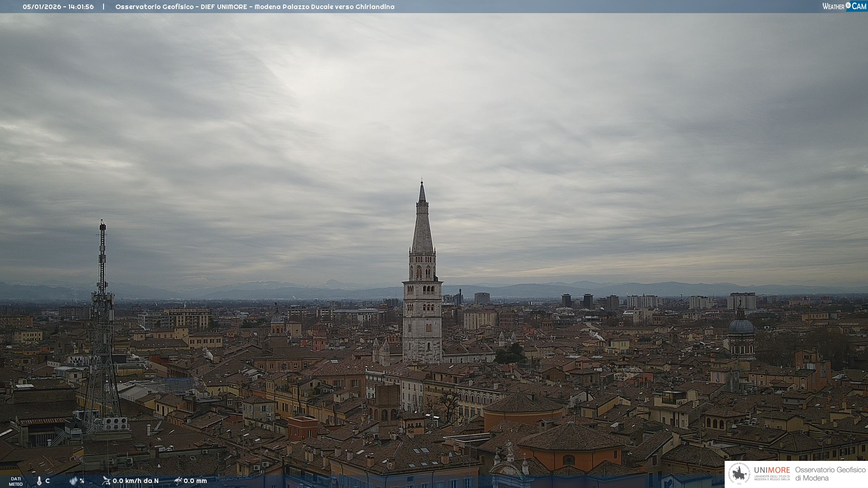868x488 pixels.
Task: Click the wind anemometer icon
Action: [106, 481]
